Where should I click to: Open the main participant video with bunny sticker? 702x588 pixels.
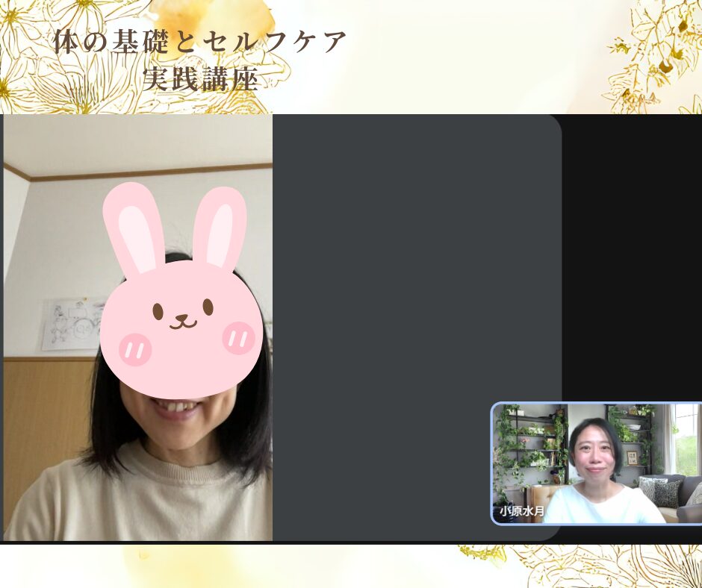click(x=138, y=328)
